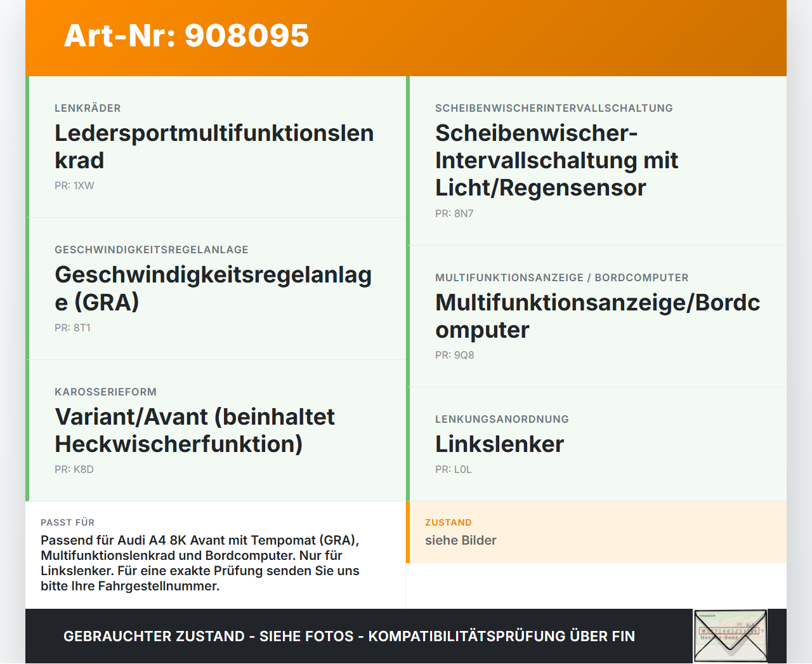Click the GESCHWINDIGKEITSREGELANLAGE category label
The height and width of the screenshot is (664, 812).
152,250
